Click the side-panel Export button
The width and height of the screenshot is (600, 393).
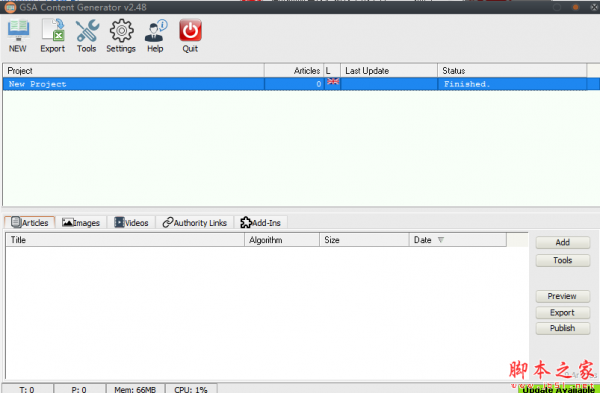pyautogui.click(x=562, y=313)
